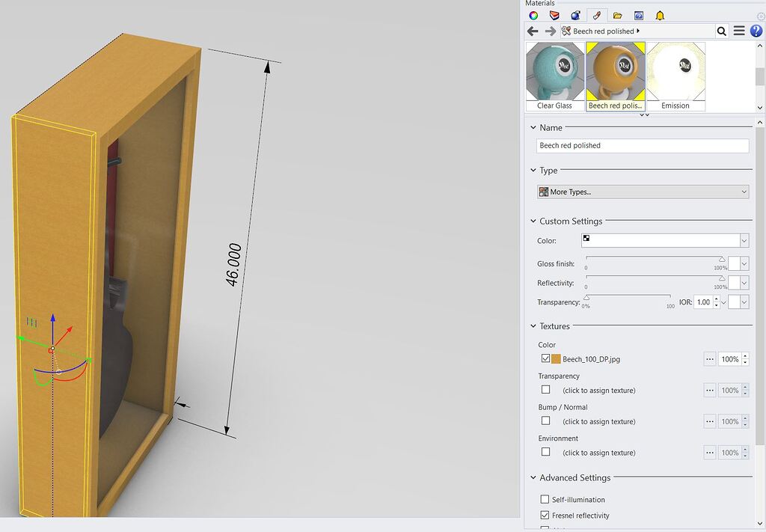Click the blue Help question mark icon

coord(756,31)
